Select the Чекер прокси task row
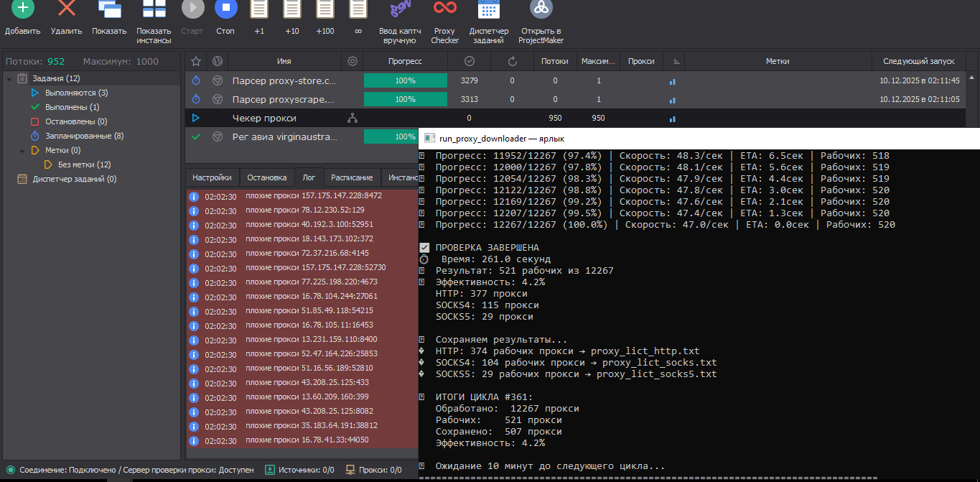Viewport: 980px width, 482px height. pos(264,118)
